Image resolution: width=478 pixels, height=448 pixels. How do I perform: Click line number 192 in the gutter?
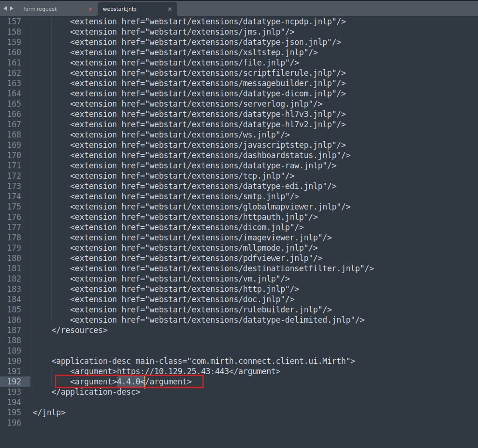tap(14, 382)
